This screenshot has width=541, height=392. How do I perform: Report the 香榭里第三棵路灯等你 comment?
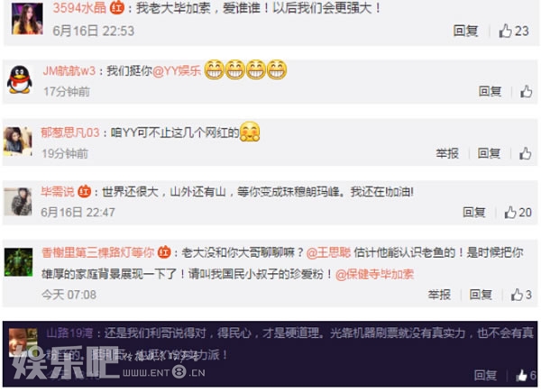(x=439, y=295)
